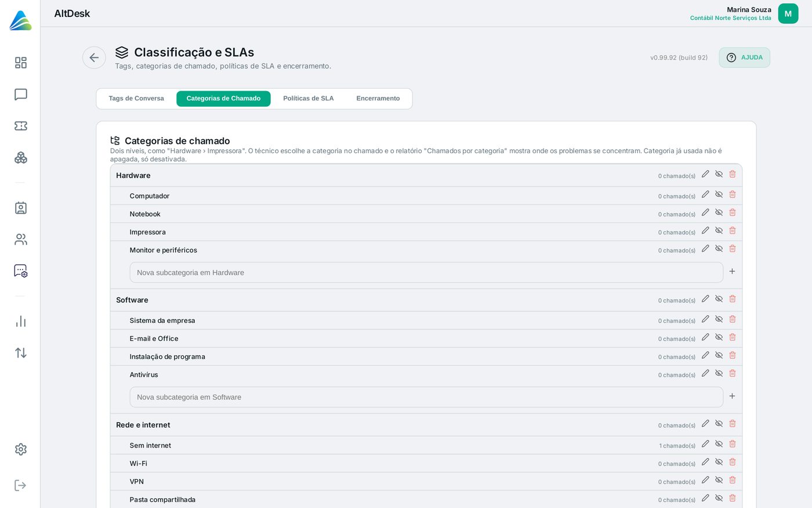Open the dashboard icon in sidebar
Screen dimensions: 812x508
tap(21, 63)
